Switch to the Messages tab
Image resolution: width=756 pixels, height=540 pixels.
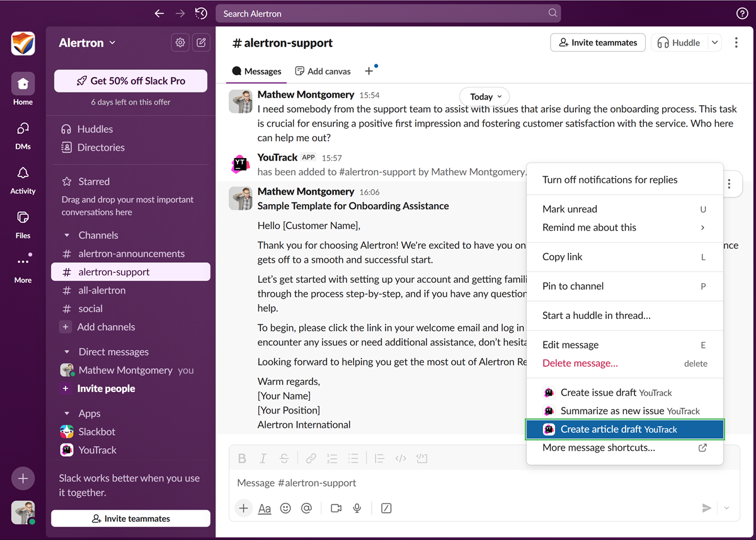click(x=256, y=71)
